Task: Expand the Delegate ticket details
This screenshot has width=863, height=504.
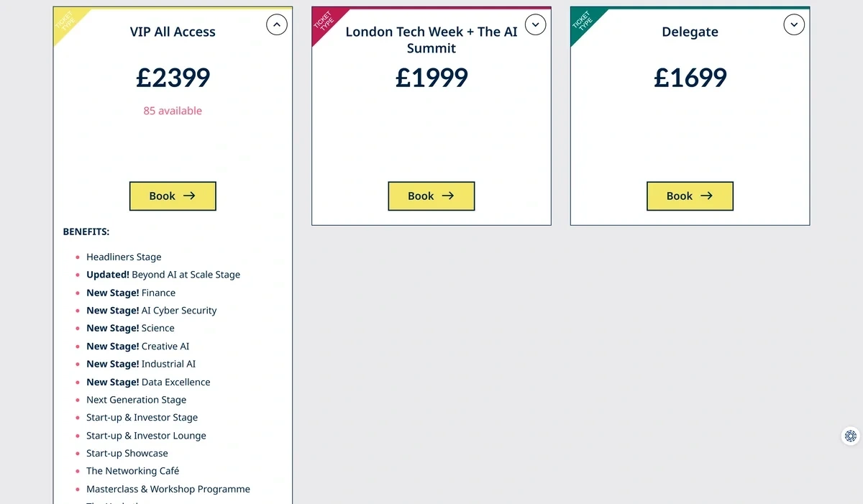Action: click(x=794, y=24)
